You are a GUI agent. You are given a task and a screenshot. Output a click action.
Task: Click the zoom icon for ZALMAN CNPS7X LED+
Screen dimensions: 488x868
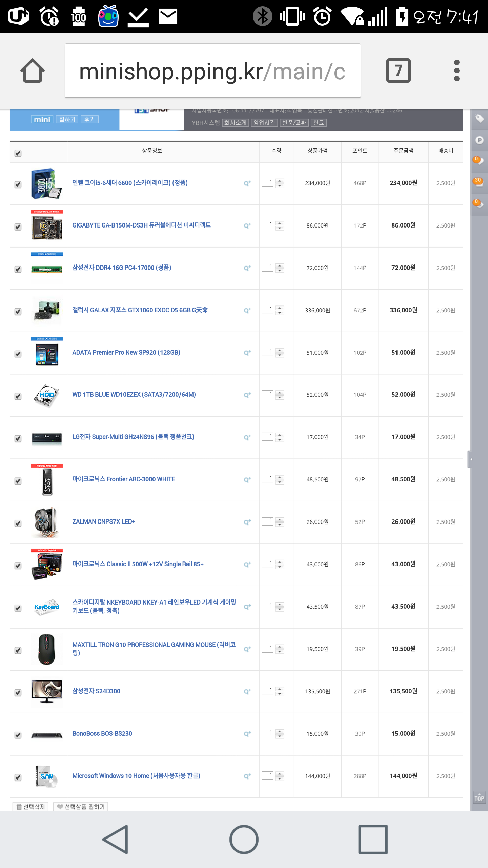[x=247, y=522]
